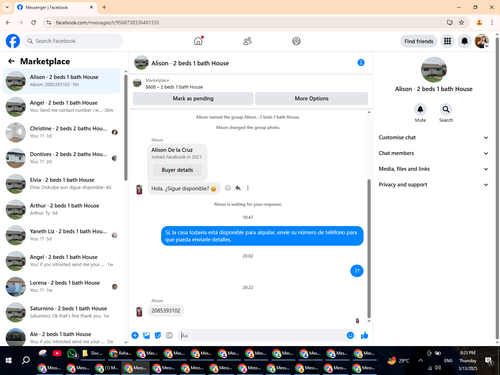The width and height of the screenshot is (500, 375).
Task: Click More Options button
Action: pyautogui.click(x=312, y=98)
